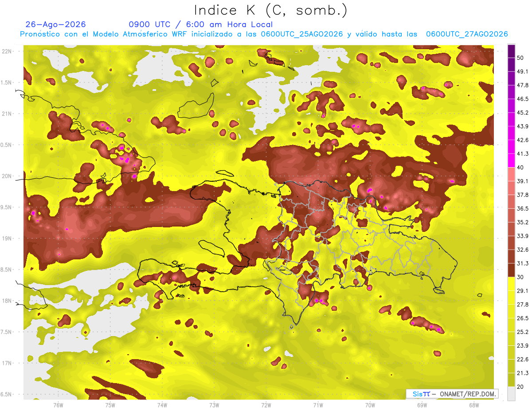
Task: Click the '75W' longitude label
Action: pyautogui.click(x=110, y=406)
